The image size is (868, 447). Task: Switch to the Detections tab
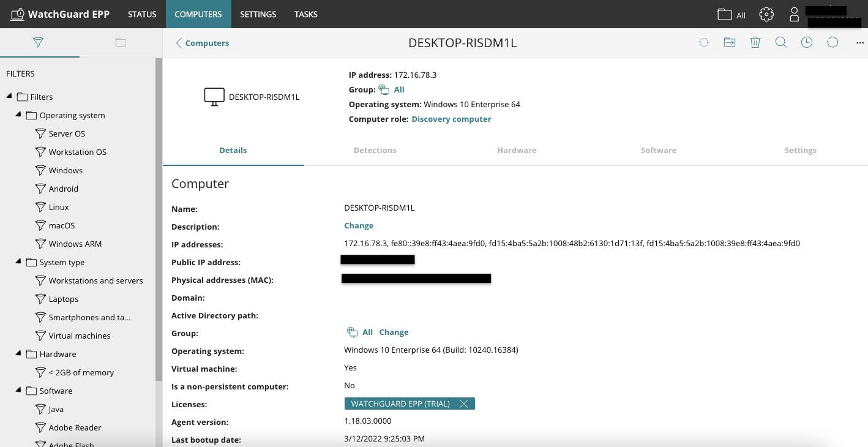(375, 150)
